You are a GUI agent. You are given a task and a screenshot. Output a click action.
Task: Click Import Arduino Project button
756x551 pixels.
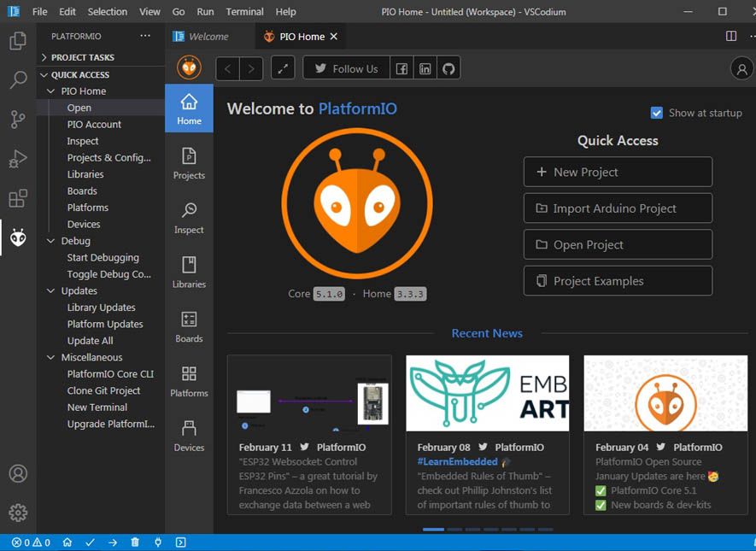618,208
